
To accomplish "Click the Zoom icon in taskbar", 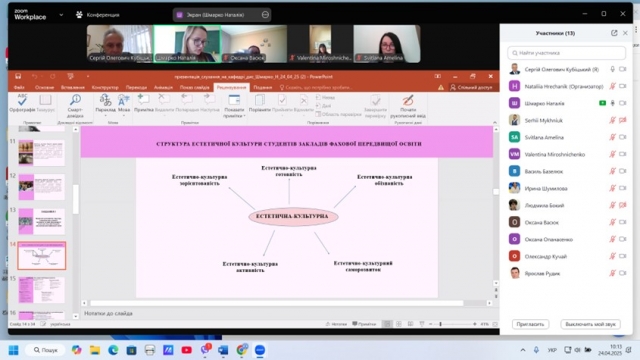I will point(260,350).
